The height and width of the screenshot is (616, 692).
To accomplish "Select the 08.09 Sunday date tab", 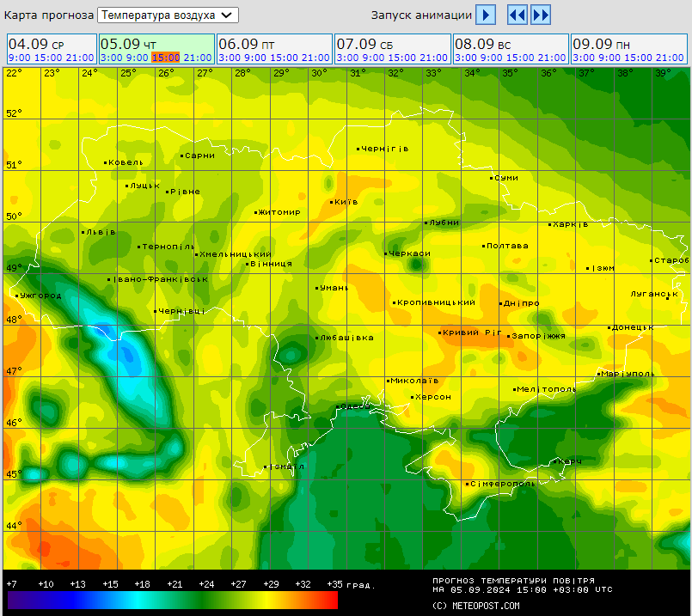I will tap(482, 44).
